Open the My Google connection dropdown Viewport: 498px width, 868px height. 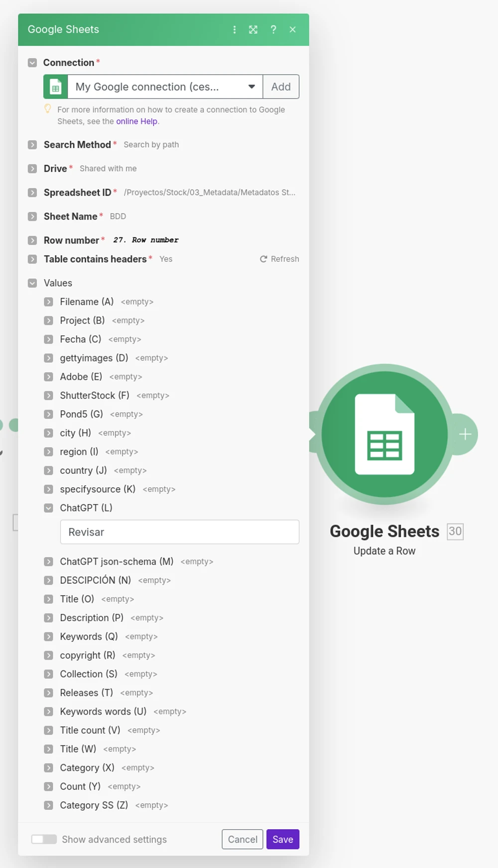[x=165, y=87]
